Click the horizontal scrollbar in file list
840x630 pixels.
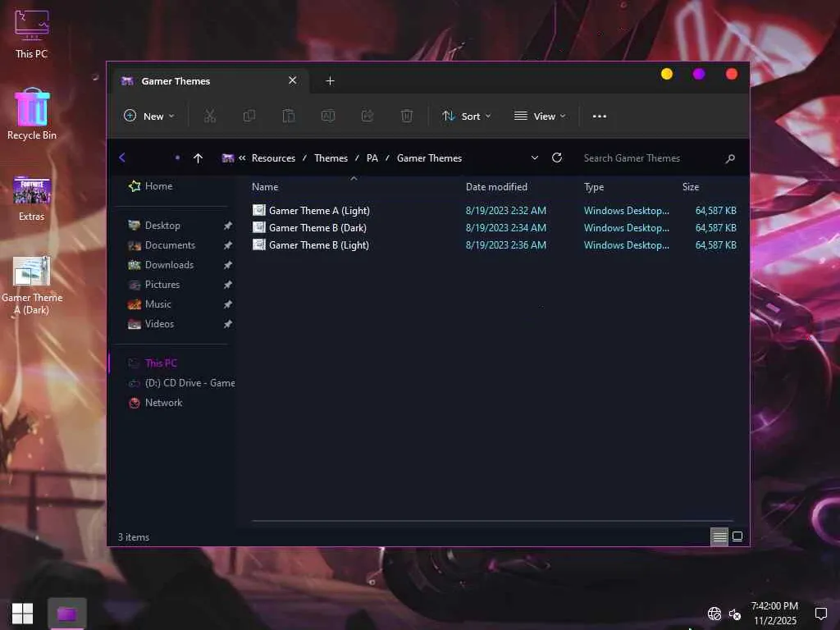[x=492, y=521]
